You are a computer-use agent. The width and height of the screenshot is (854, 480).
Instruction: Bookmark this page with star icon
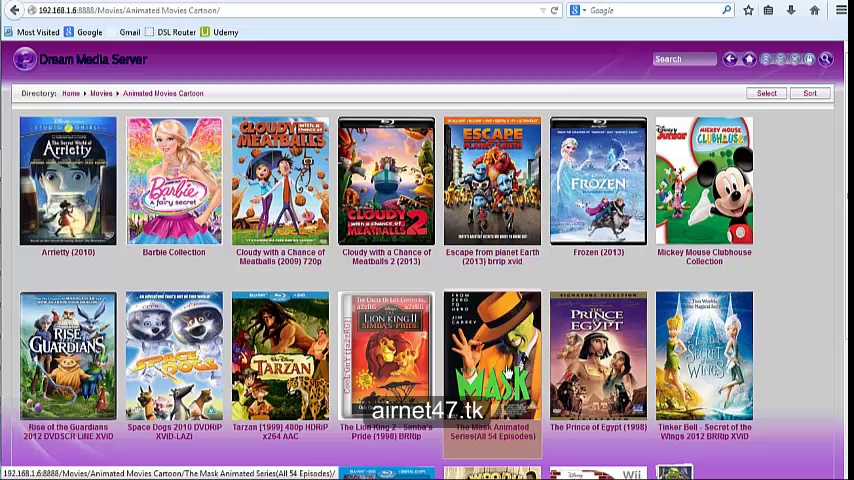(748, 10)
